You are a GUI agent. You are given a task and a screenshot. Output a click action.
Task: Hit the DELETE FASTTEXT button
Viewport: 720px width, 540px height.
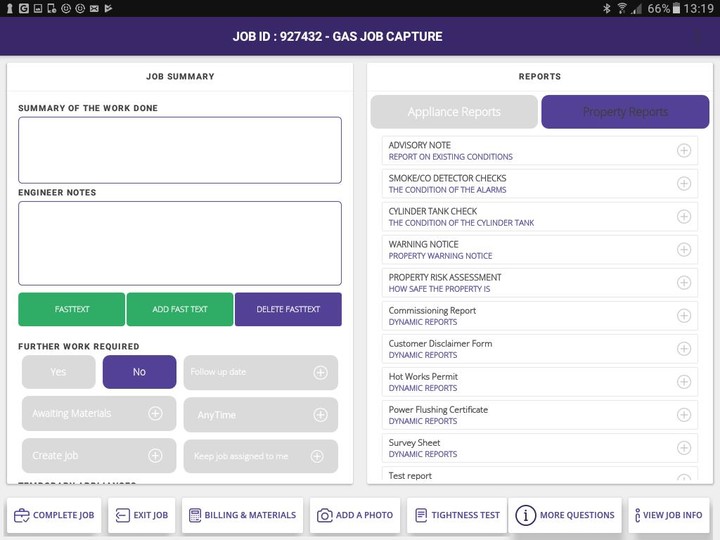coord(288,309)
